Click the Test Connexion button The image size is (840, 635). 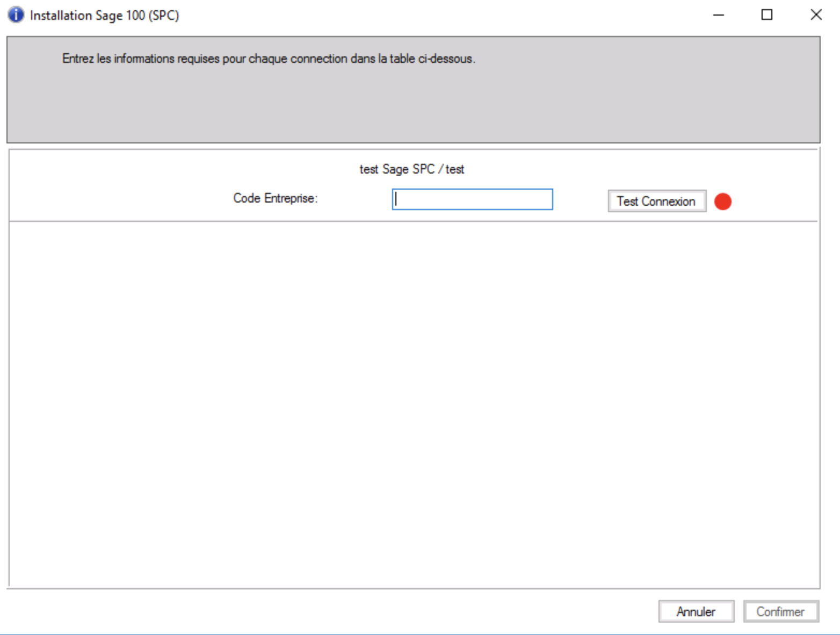point(657,201)
